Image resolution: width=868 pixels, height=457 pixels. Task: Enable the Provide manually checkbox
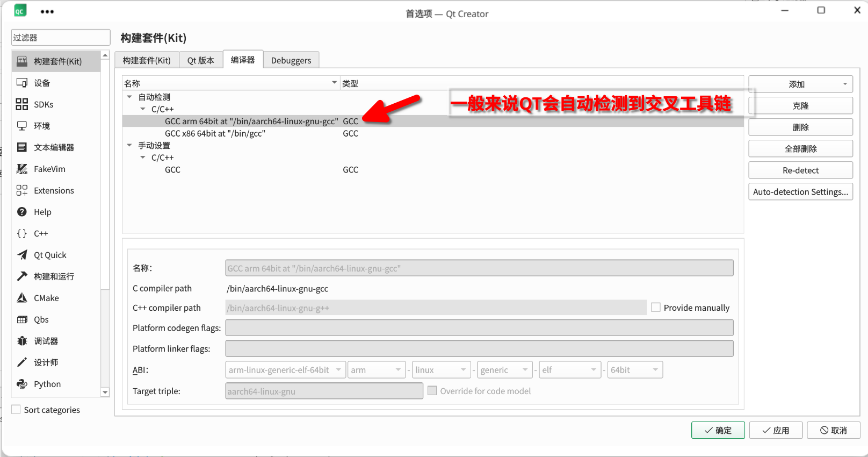[656, 308]
